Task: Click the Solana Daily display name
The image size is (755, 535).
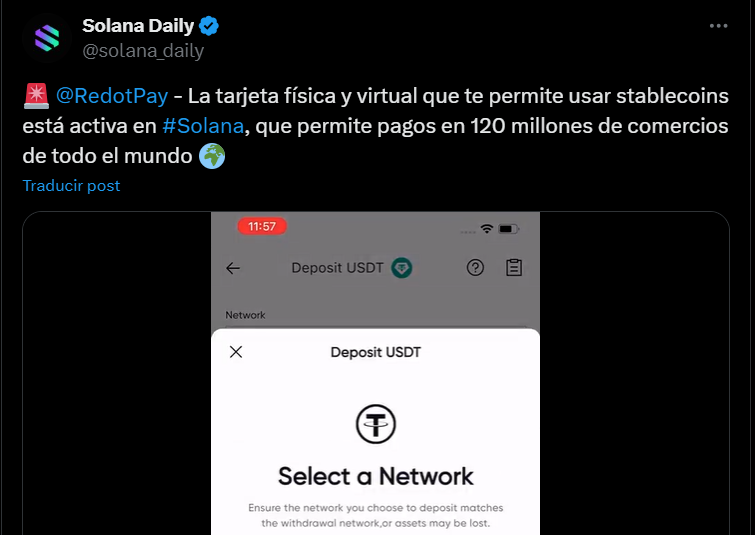Action: pos(138,26)
